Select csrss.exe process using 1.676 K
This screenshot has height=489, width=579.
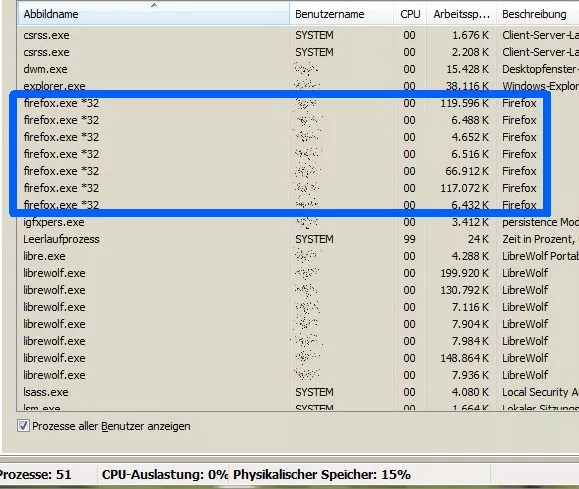[x=298, y=35]
